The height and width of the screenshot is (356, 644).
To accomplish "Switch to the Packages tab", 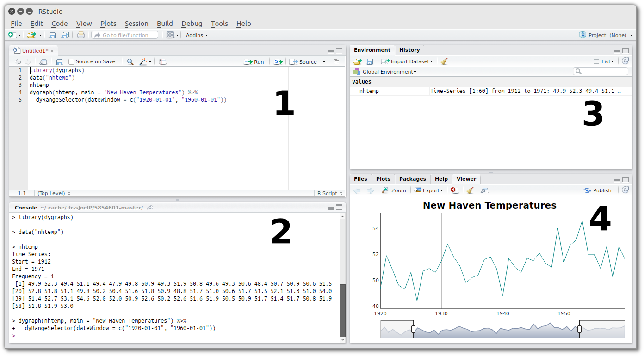I will tap(412, 179).
